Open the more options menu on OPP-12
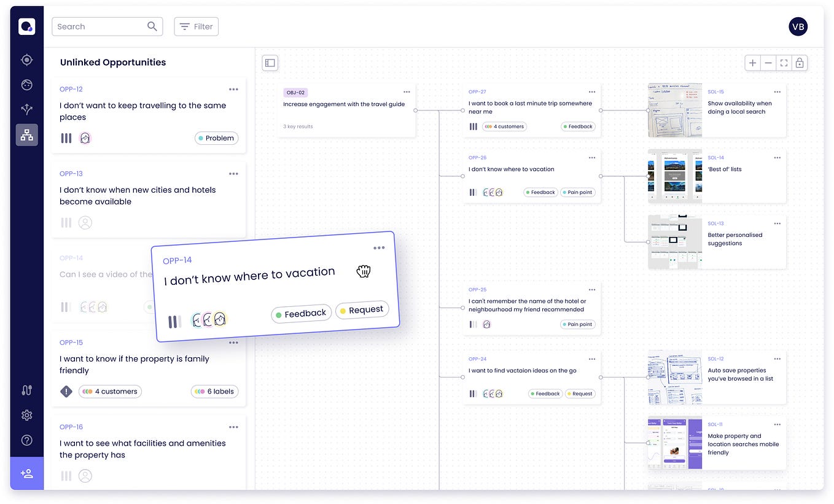Viewport: 834px width, 504px height. pyautogui.click(x=233, y=89)
